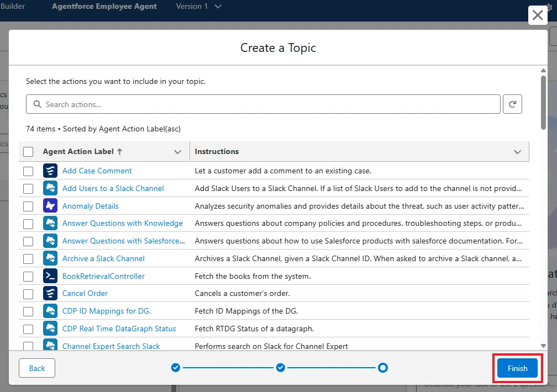
Task: Click the Finish button
Action: (517, 368)
